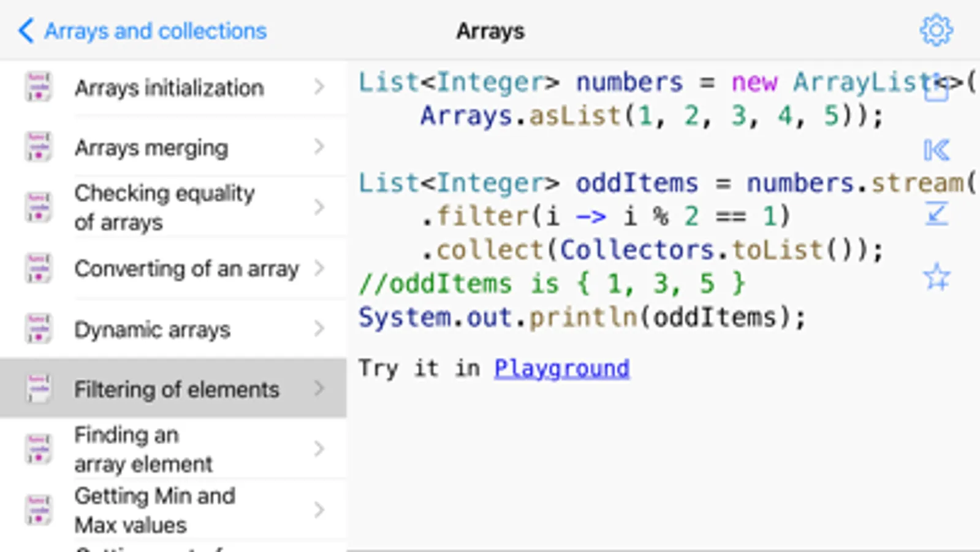Expand the Arrays merging row chevron
The image size is (980, 552).
click(319, 147)
